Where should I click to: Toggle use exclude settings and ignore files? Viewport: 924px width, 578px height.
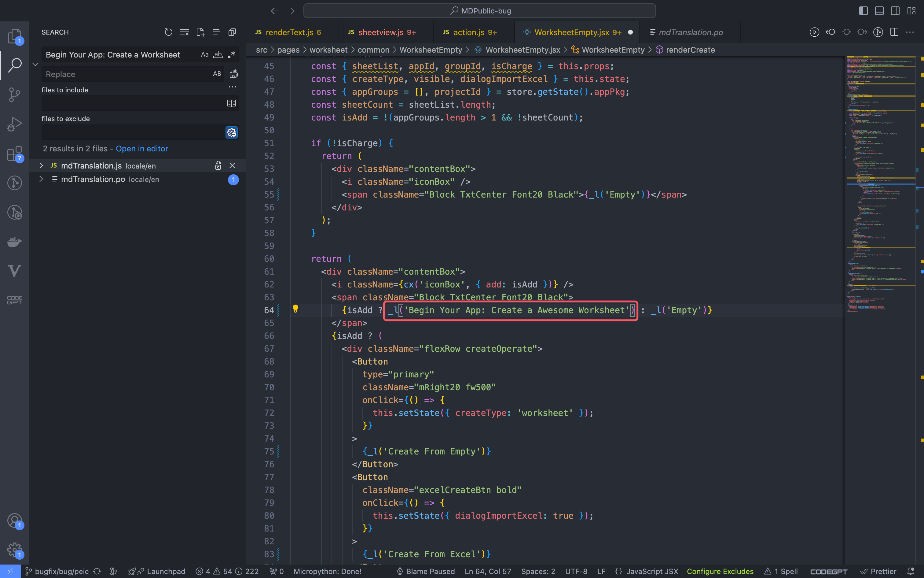coord(231,132)
